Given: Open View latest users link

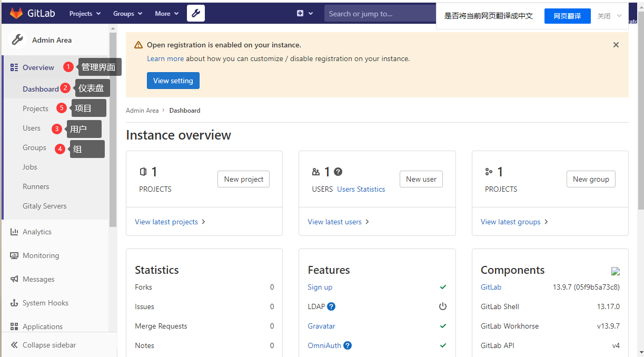Looking at the screenshot, I should [339, 222].
